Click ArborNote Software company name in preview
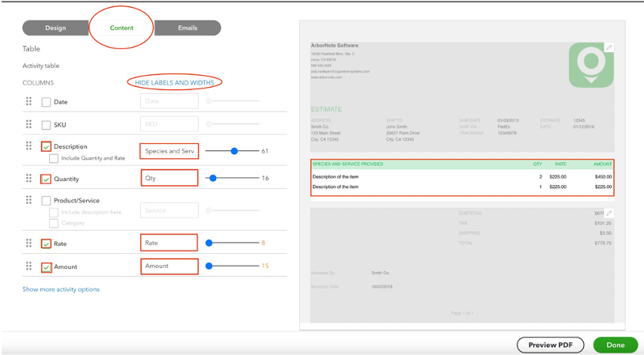 click(x=335, y=46)
